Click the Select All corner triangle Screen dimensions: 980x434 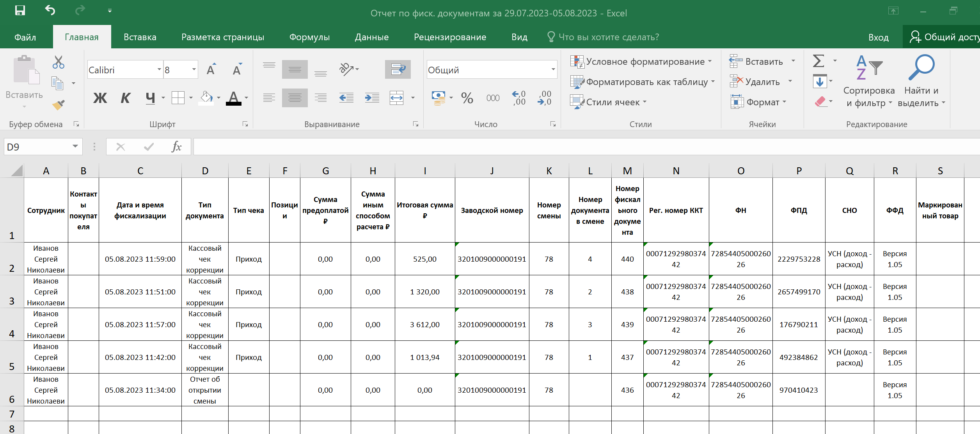coord(17,170)
